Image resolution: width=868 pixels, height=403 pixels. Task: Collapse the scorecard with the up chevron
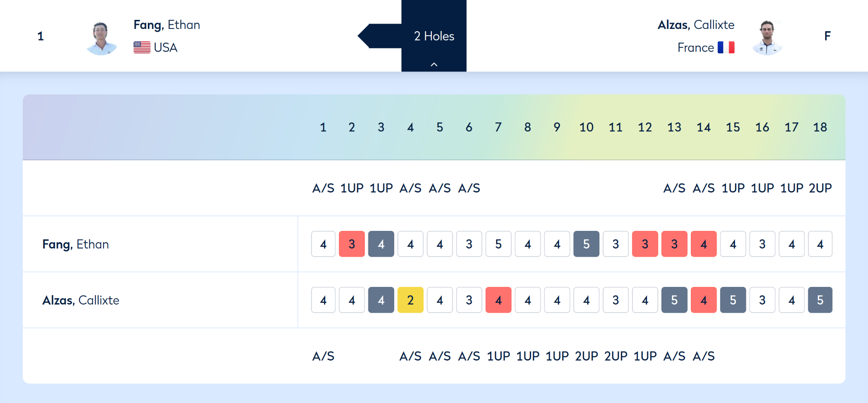(x=434, y=65)
